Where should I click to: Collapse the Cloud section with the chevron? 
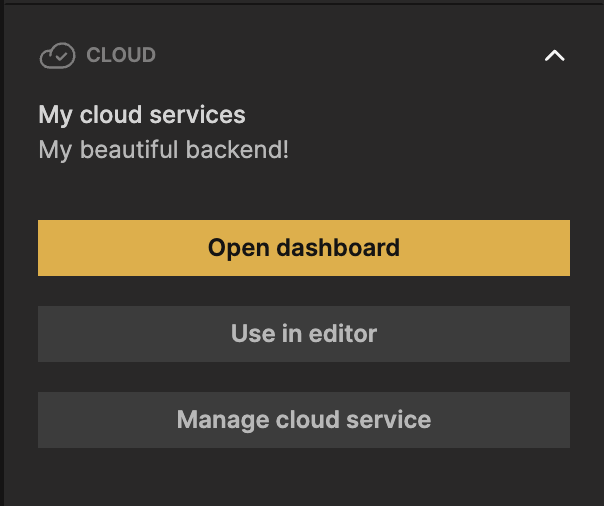554,56
